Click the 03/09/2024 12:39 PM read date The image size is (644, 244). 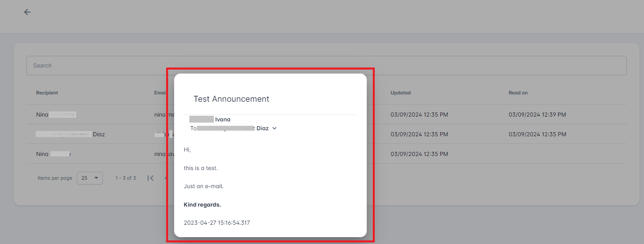tap(537, 115)
